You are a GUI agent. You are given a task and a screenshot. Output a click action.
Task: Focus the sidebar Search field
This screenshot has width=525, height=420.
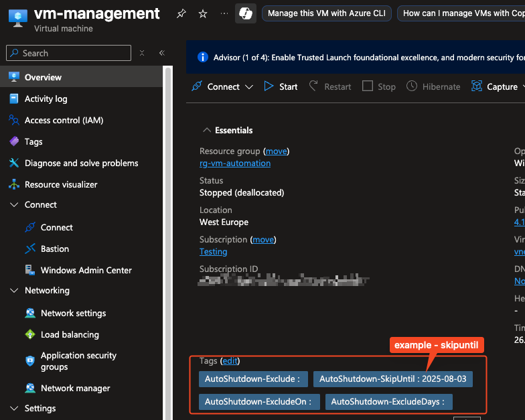(x=68, y=53)
